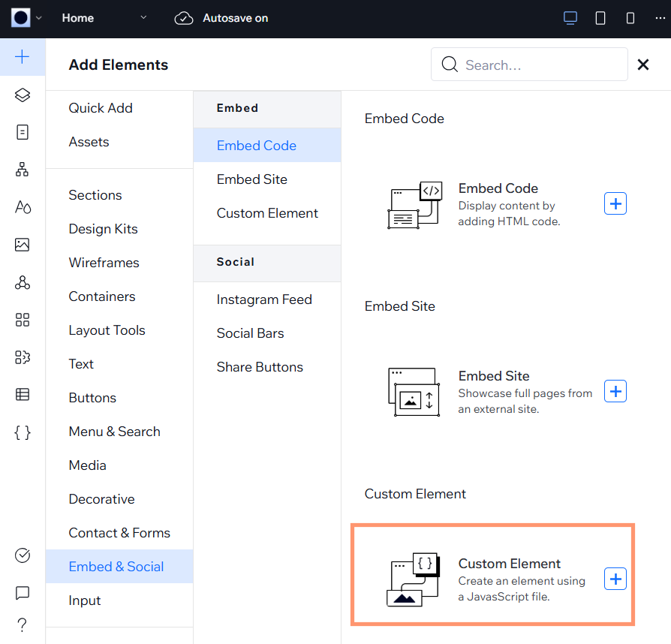Click the Add Elements plus icon in sidebar
Screen dimensions: 671x644
pyautogui.click(x=23, y=57)
